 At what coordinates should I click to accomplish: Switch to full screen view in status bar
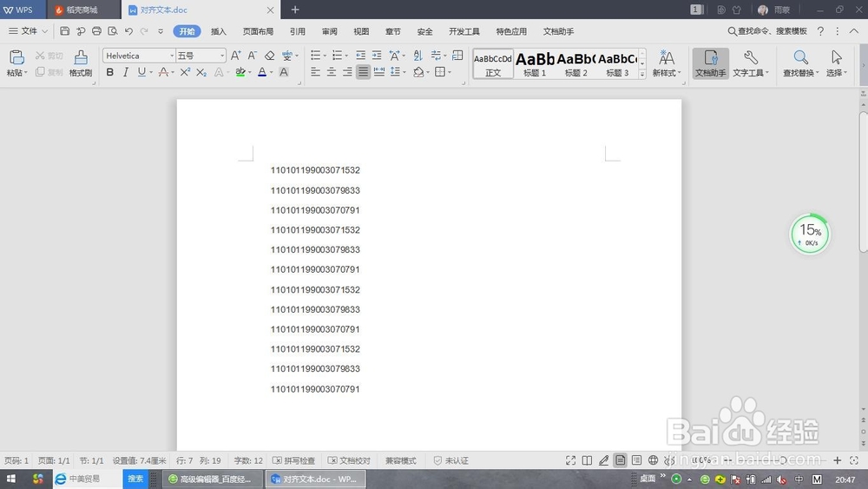pyautogui.click(x=571, y=460)
